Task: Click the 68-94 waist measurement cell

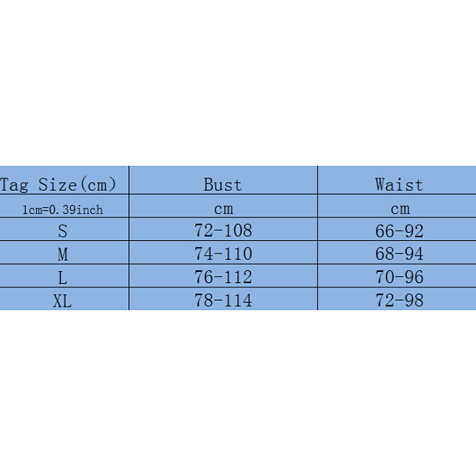Action: tap(399, 254)
